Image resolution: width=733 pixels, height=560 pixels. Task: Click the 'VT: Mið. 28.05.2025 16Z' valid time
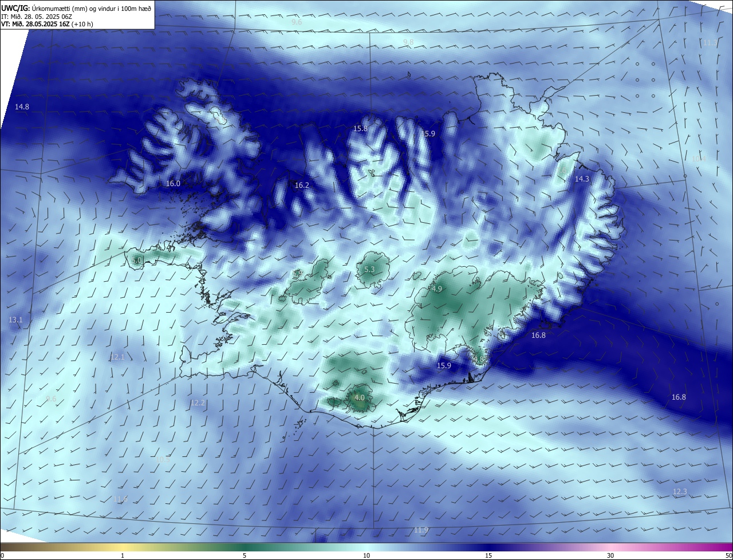pyautogui.click(x=36, y=24)
